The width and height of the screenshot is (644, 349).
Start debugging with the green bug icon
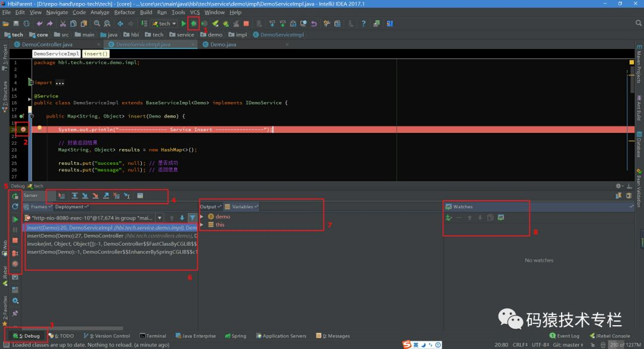click(193, 24)
